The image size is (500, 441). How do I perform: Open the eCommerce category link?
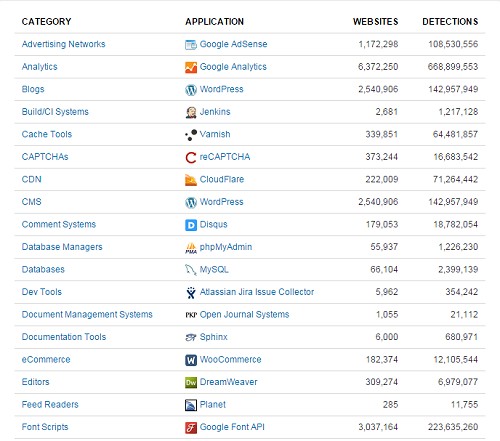tap(46, 360)
